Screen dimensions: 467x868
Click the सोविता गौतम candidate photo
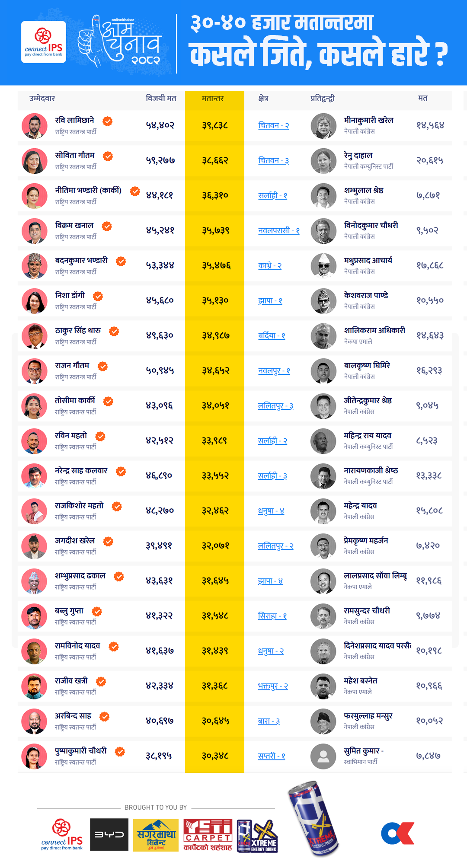34,161
